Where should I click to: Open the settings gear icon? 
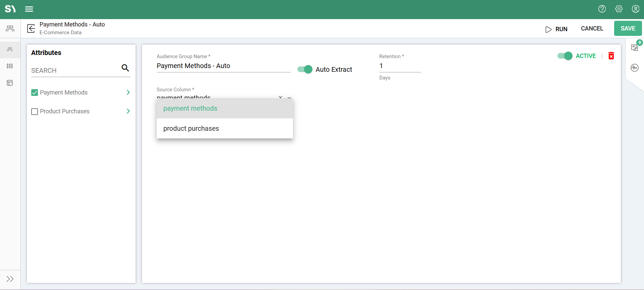tap(619, 9)
